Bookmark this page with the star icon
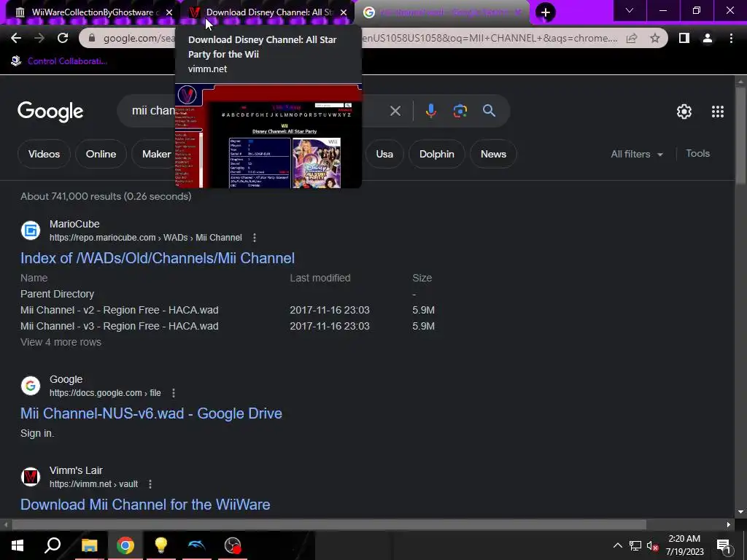The image size is (747, 560). pyautogui.click(x=655, y=38)
